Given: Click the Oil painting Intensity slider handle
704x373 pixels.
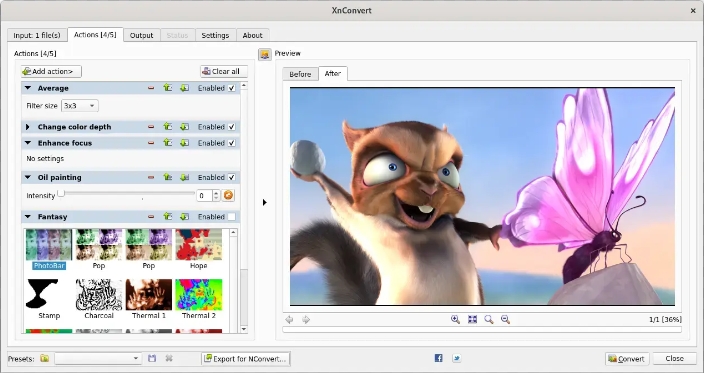Looking at the screenshot, I should [x=61, y=193].
